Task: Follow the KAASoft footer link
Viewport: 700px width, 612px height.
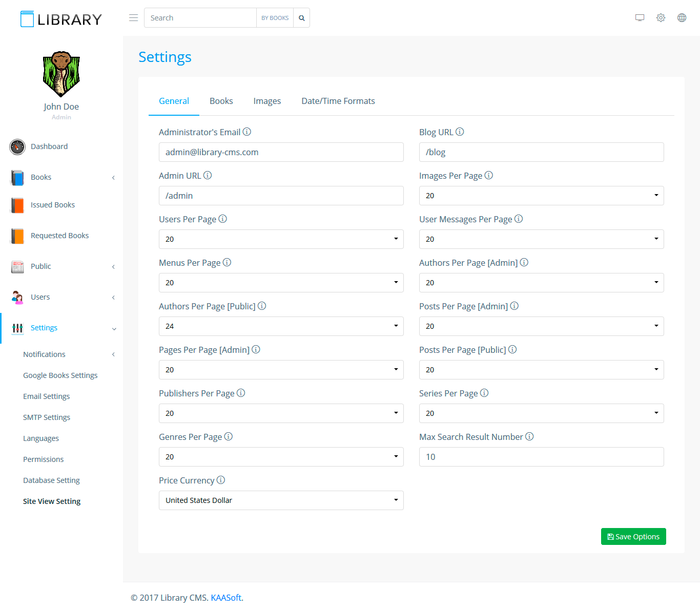Action: pos(226,598)
